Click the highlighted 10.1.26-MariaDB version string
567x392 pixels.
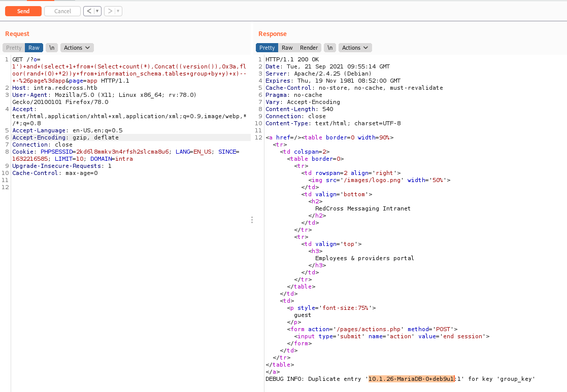click(411, 379)
